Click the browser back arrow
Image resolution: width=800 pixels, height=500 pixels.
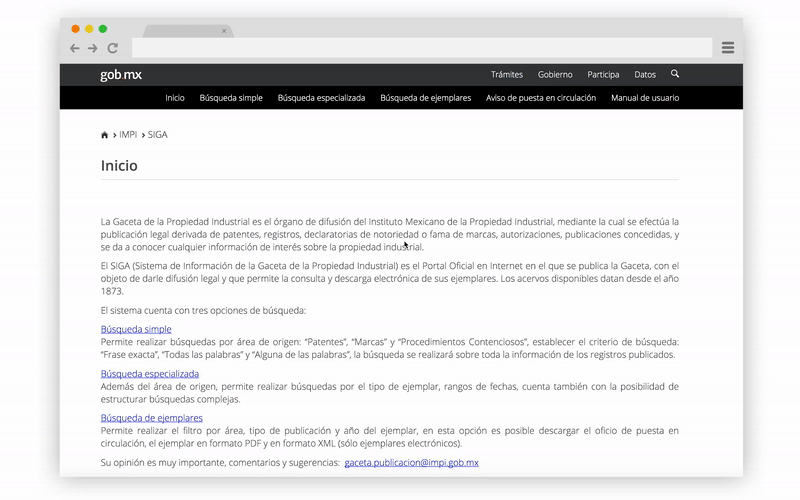pos(75,48)
